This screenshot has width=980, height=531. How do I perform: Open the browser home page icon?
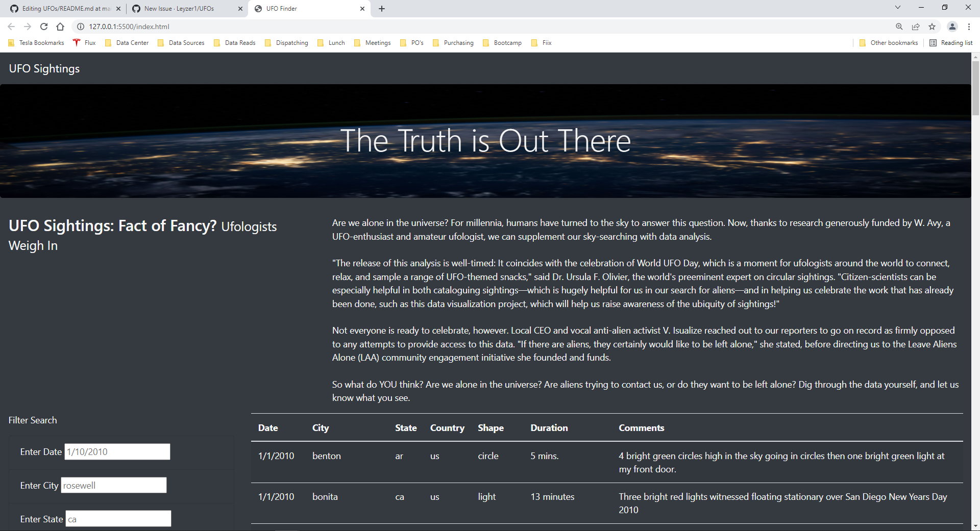click(60, 27)
